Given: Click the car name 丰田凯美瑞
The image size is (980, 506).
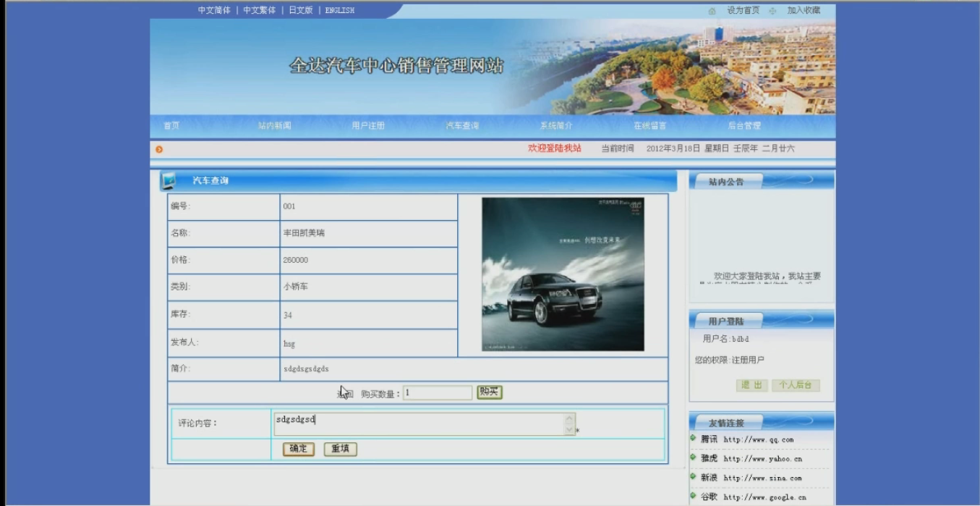Looking at the screenshot, I should click(x=304, y=233).
